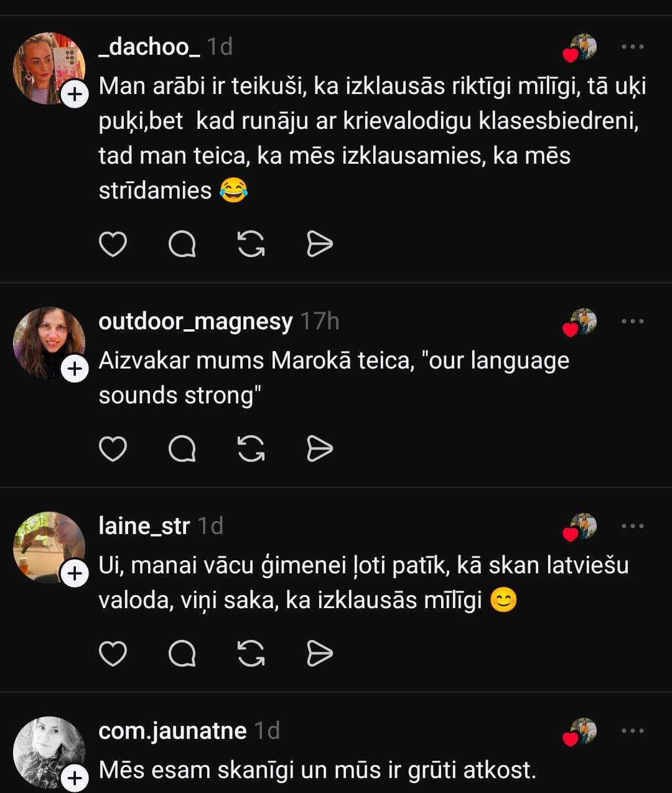The height and width of the screenshot is (793, 672).
Task: Reply to laine_str's comment
Action: (x=182, y=654)
